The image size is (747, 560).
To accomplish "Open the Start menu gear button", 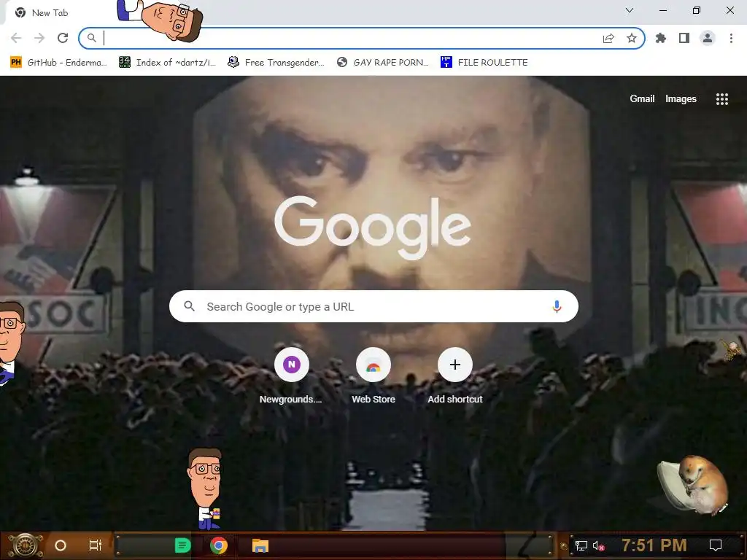I will point(26,545).
